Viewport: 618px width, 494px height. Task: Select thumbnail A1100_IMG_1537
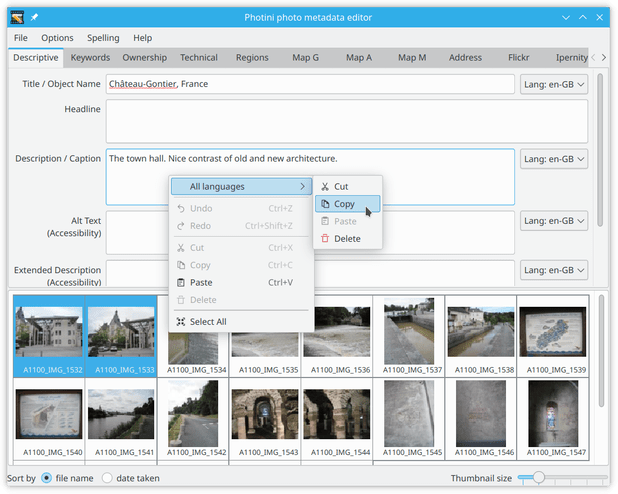click(409, 336)
